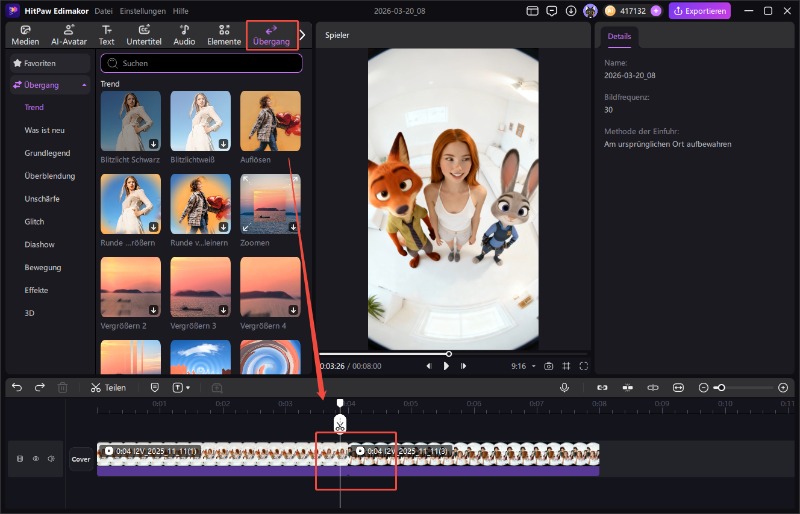The width and height of the screenshot is (800, 514).
Task: Zoom in timeline with plus icon
Action: click(783, 387)
